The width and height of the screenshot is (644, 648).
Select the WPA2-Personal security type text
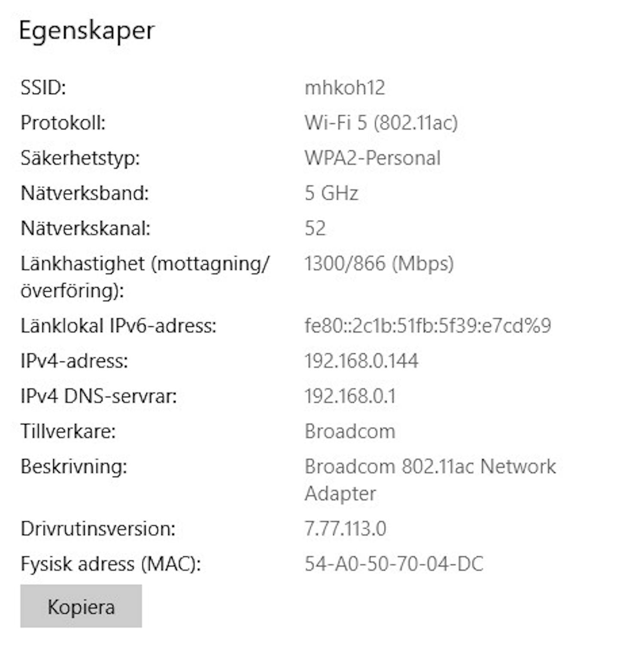point(372,158)
